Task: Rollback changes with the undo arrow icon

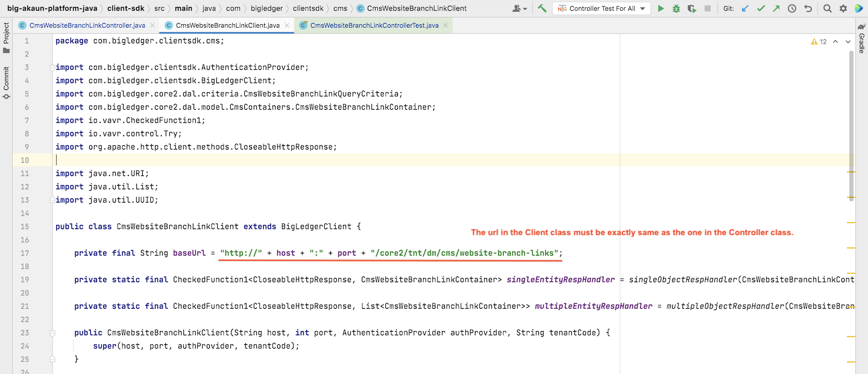Action: pos(808,8)
